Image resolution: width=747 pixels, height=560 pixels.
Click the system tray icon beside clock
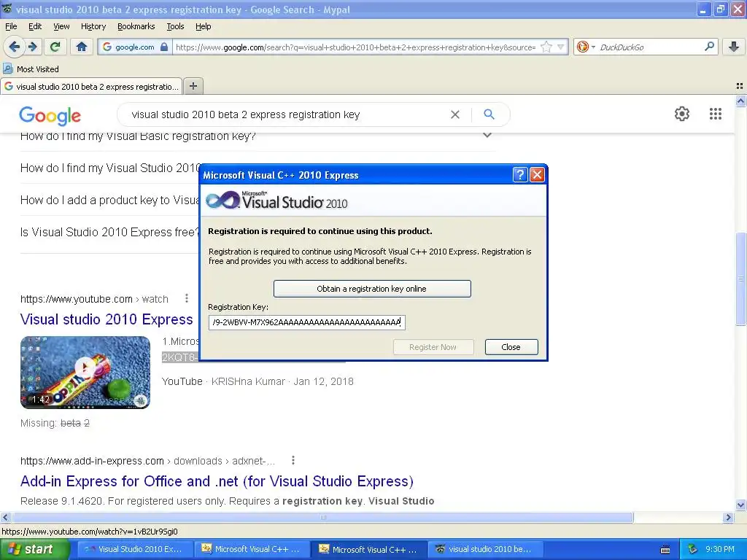[x=693, y=550]
